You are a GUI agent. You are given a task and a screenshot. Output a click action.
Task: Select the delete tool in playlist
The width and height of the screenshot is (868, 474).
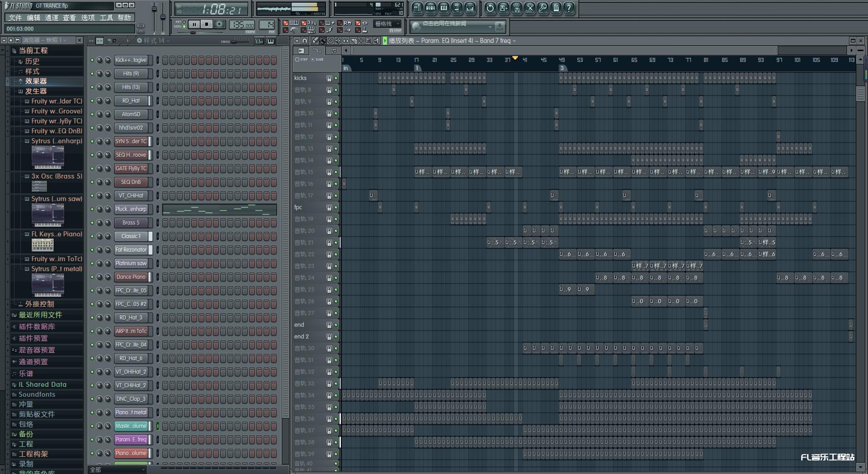click(330, 41)
